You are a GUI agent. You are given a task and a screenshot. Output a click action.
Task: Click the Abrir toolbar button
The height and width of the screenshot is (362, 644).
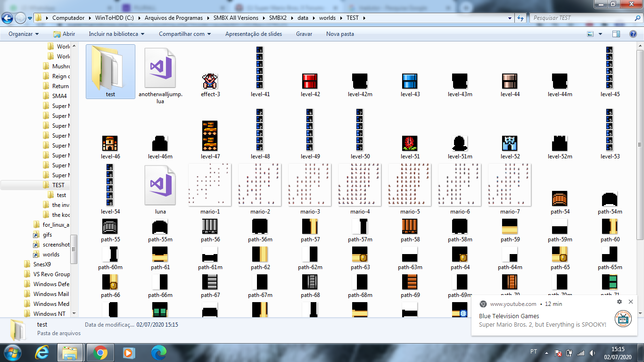click(x=64, y=34)
